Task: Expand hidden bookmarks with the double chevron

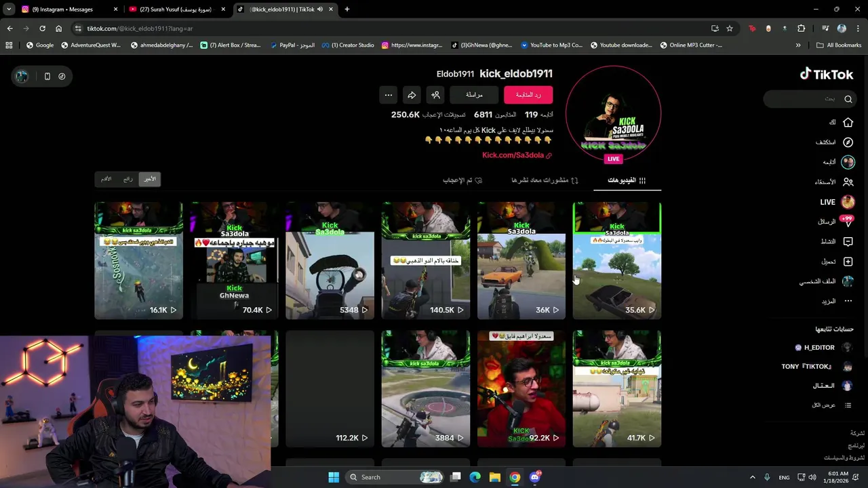Action: (798, 45)
